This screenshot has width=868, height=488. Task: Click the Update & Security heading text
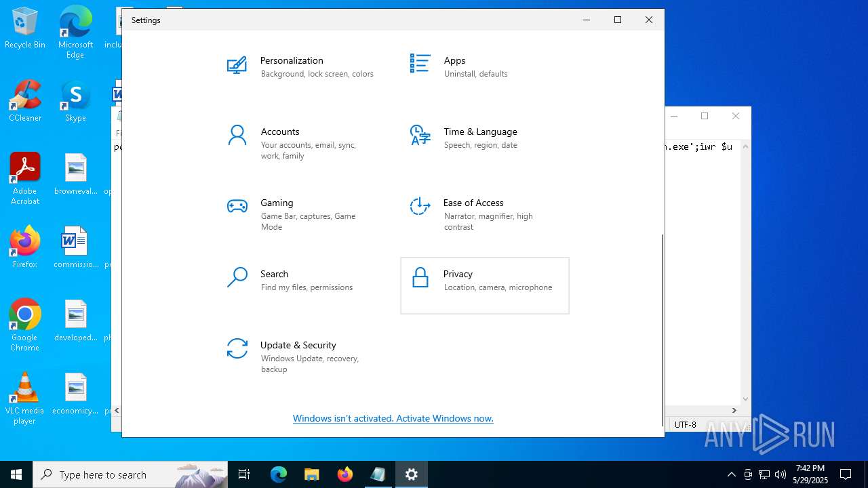[298, 345]
